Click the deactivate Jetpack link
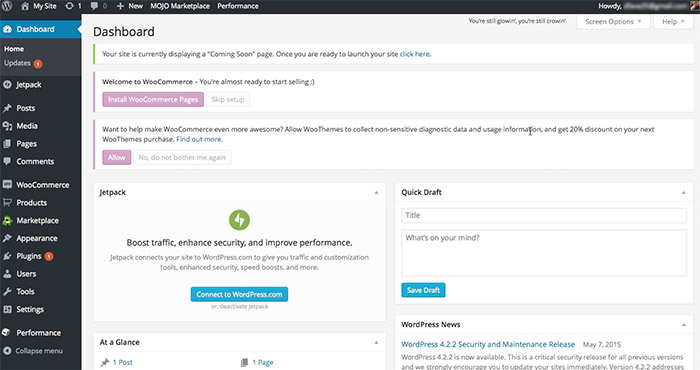This screenshot has height=370, width=700. 244,307
